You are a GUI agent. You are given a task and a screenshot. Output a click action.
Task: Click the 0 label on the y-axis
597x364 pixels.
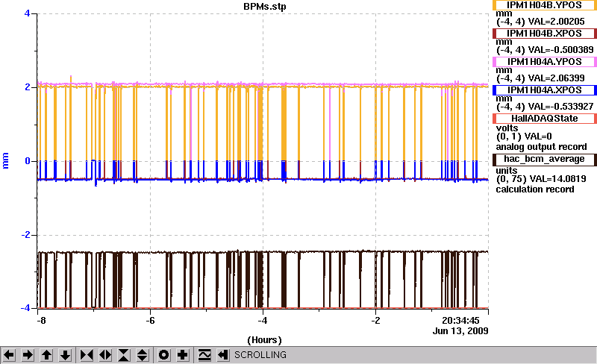[28, 161]
